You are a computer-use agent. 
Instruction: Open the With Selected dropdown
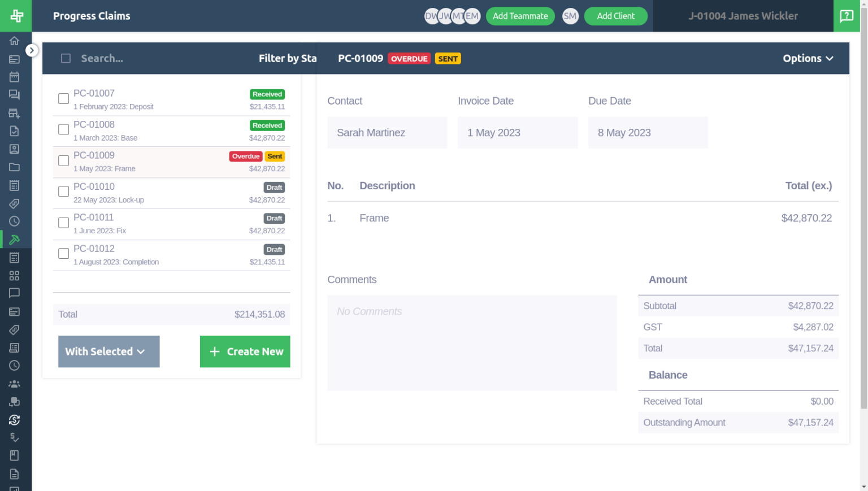(x=108, y=351)
